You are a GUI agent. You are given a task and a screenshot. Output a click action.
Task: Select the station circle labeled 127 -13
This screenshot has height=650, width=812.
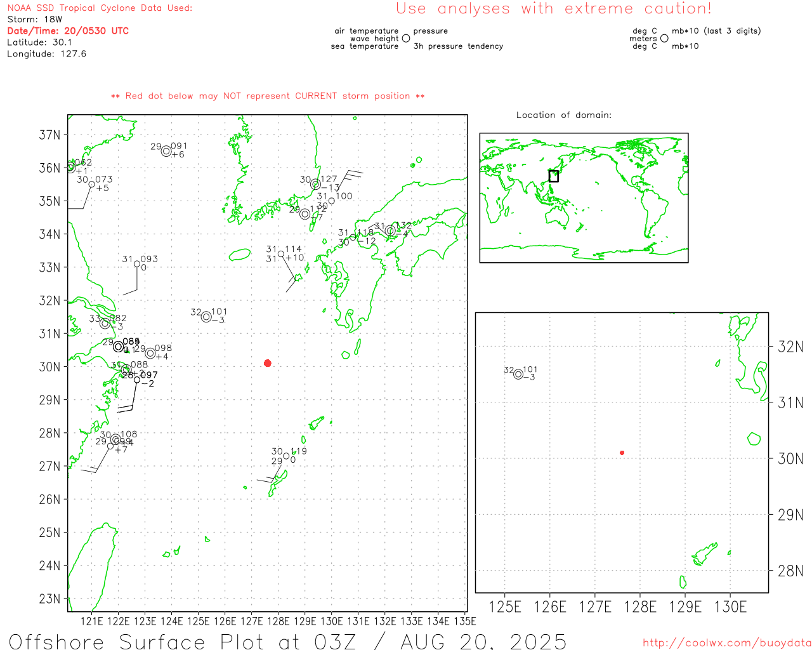coord(315,185)
